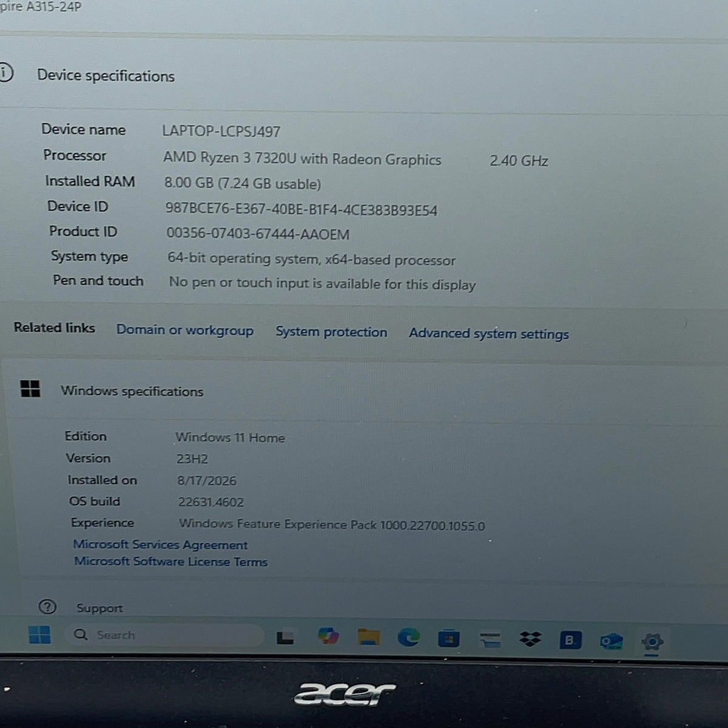
Task: Select Product ID 00356-07403-67444-AAOEM
Action: (x=258, y=234)
